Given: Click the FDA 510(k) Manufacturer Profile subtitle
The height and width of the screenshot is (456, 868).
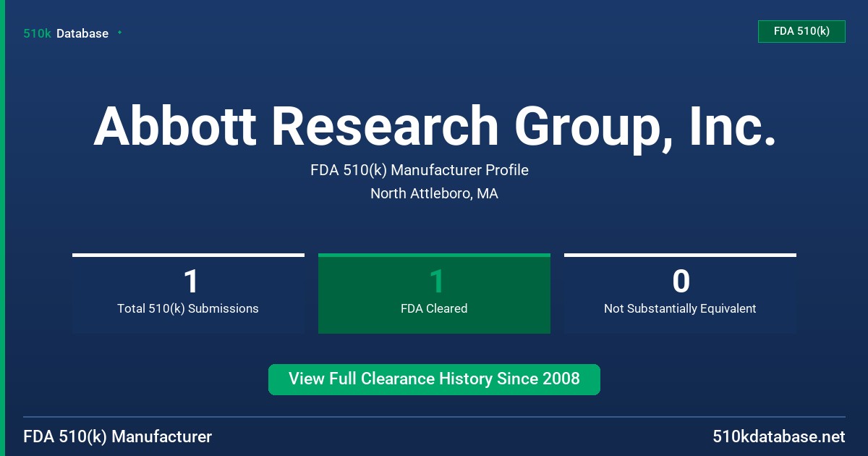Looking at the screenshot, I should [420, 170].
